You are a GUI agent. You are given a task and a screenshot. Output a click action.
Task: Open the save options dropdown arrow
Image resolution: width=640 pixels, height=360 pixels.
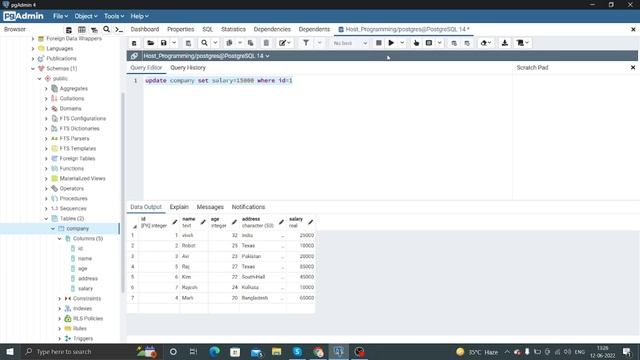[174, 43]
